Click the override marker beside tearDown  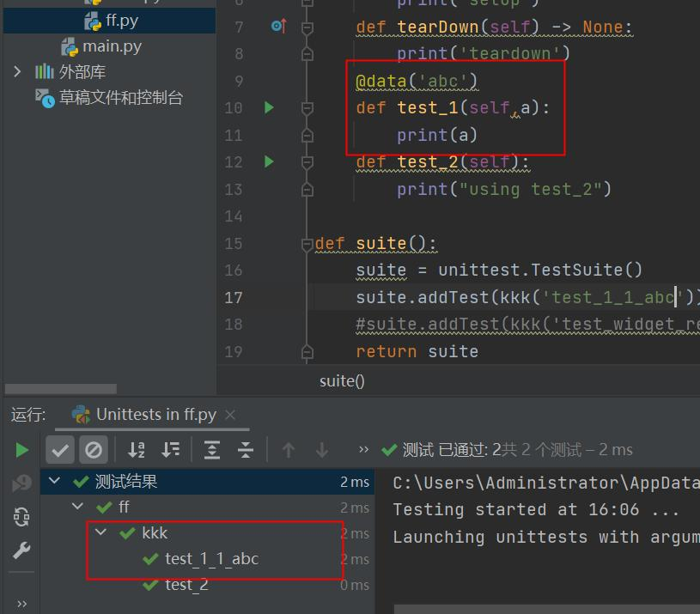[279, 27]
